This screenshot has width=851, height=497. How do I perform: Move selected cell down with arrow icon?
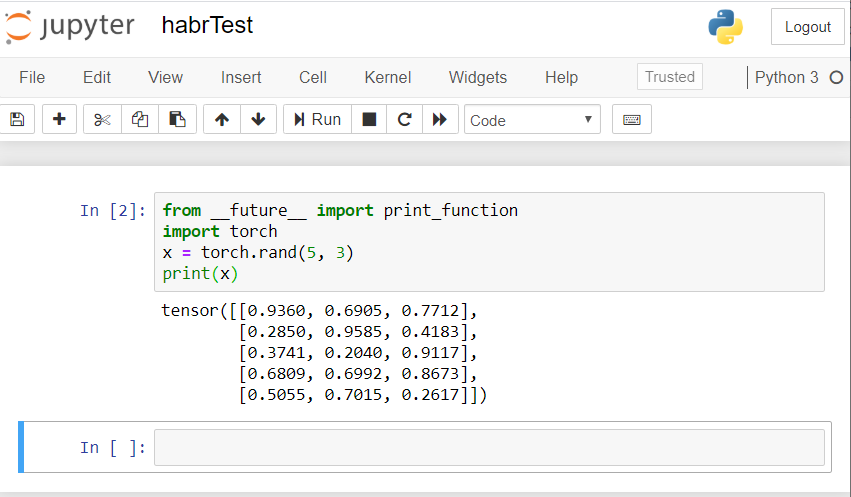click(258, 120)
